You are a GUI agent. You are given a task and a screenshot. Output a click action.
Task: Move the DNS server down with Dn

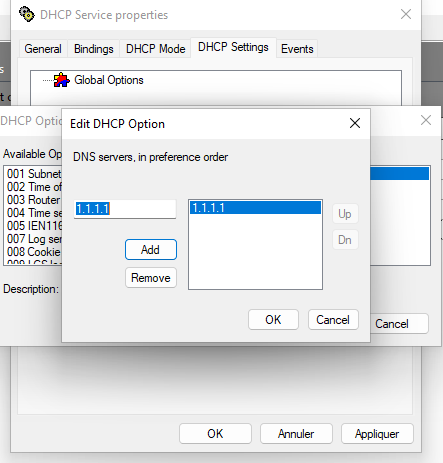click(345, 240)
